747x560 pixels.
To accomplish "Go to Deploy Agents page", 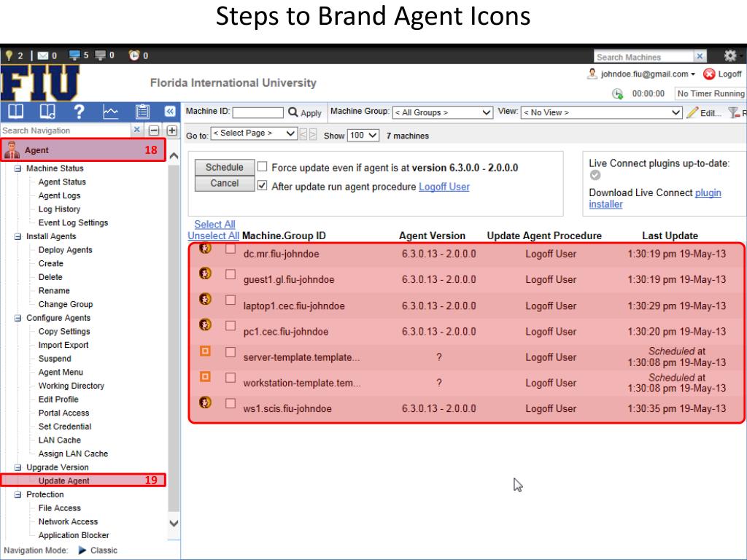I will [65, 250].
